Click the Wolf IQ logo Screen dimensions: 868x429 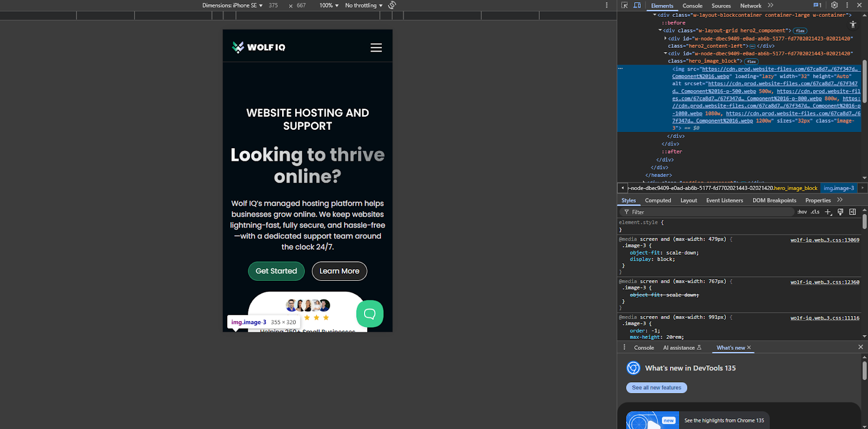pyautogui.click(x=258, y=47)
